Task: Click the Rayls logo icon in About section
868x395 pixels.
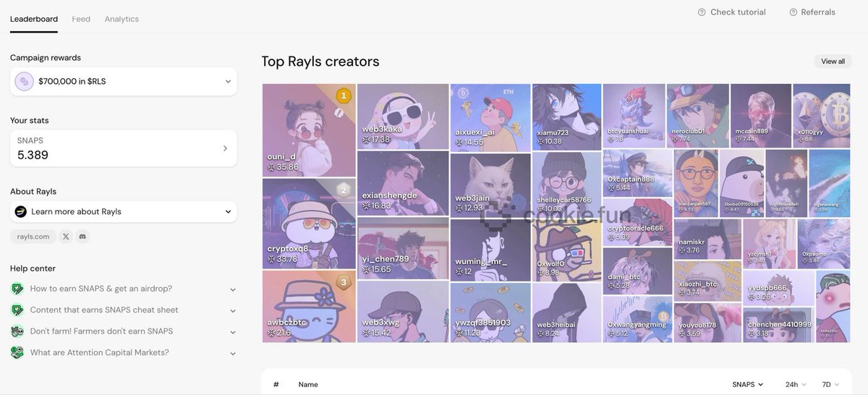Action: [x=21, y=212]
